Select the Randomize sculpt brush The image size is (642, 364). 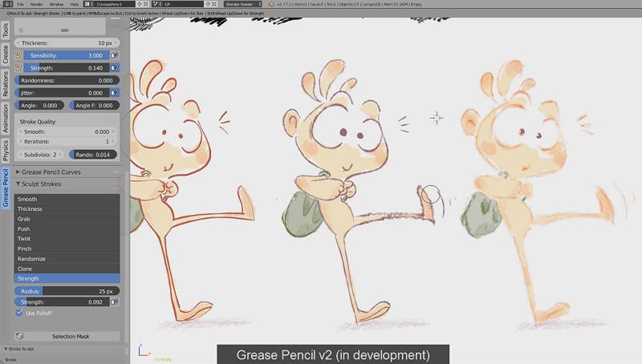click(67, 259)
